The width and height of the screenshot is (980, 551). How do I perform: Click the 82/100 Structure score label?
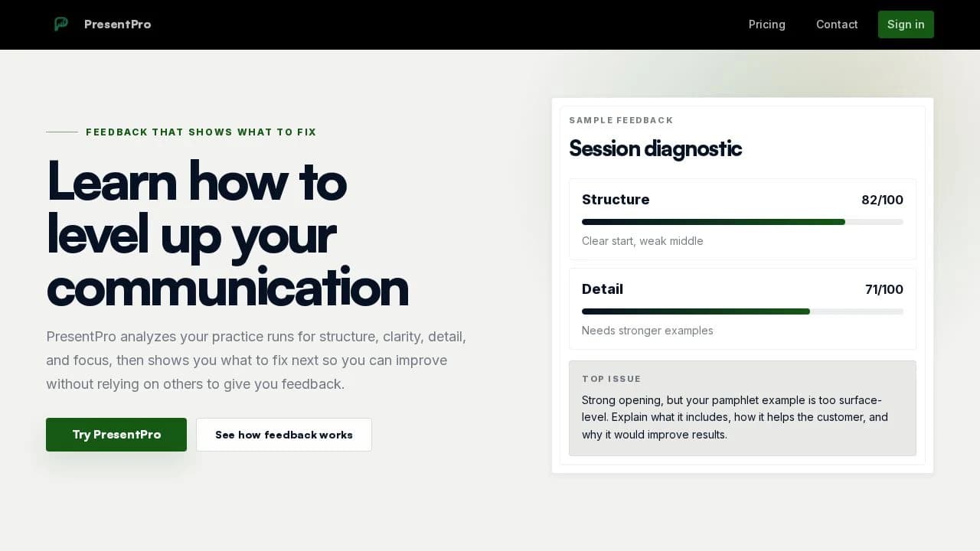pos(882,200)
